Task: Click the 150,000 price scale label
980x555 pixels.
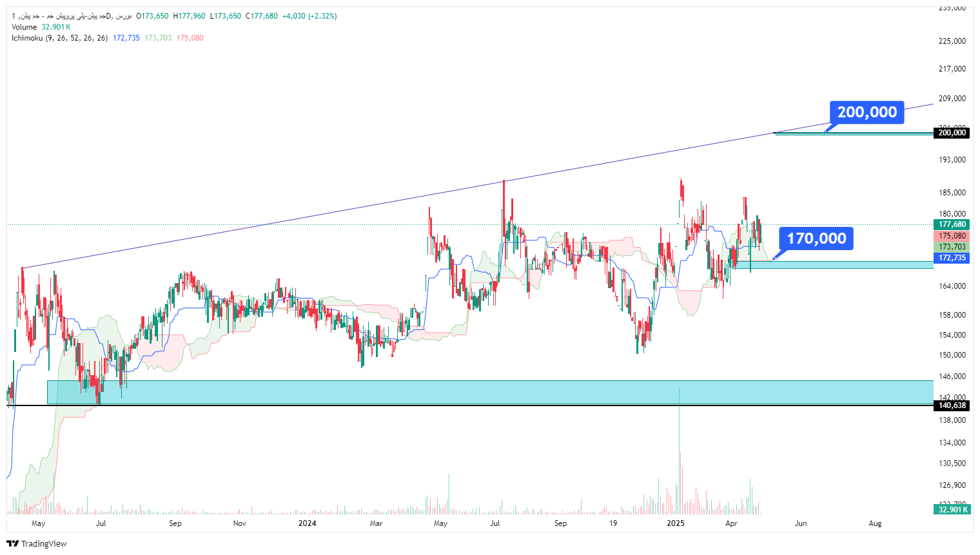Action: point(952,355)
